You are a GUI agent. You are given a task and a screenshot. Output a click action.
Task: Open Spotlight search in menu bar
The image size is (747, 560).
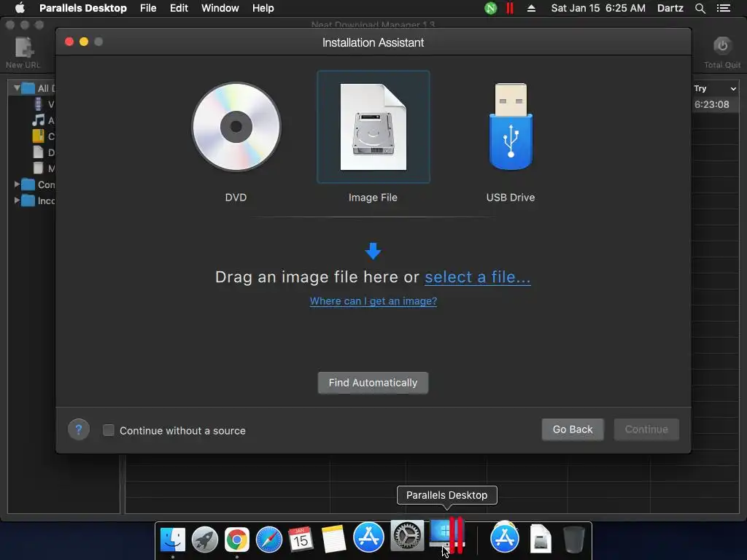pyautogui.click(x=700, y=8)
